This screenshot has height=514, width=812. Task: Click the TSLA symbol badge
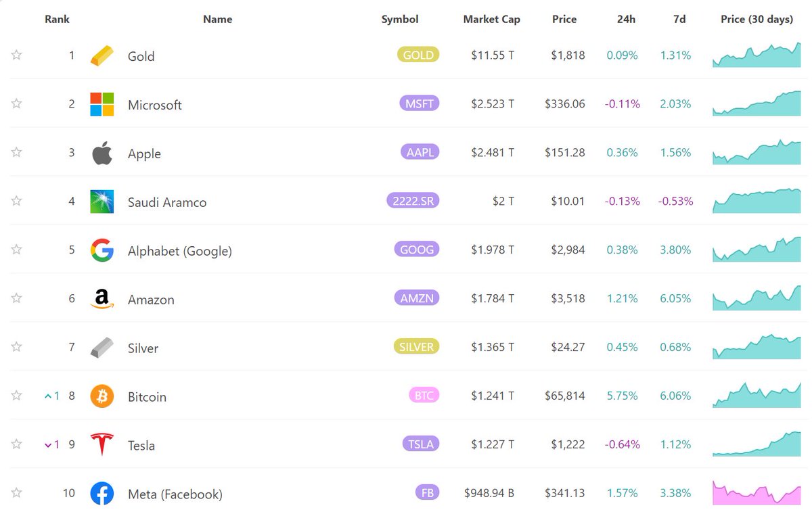(420, 444)
